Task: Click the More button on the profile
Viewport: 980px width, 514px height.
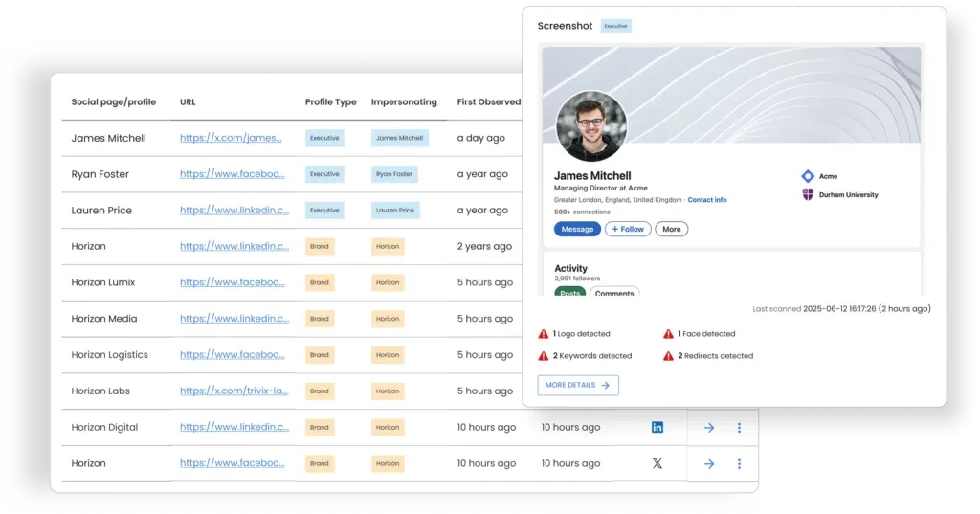Action: pyautogui.click(x=672, y=229)
